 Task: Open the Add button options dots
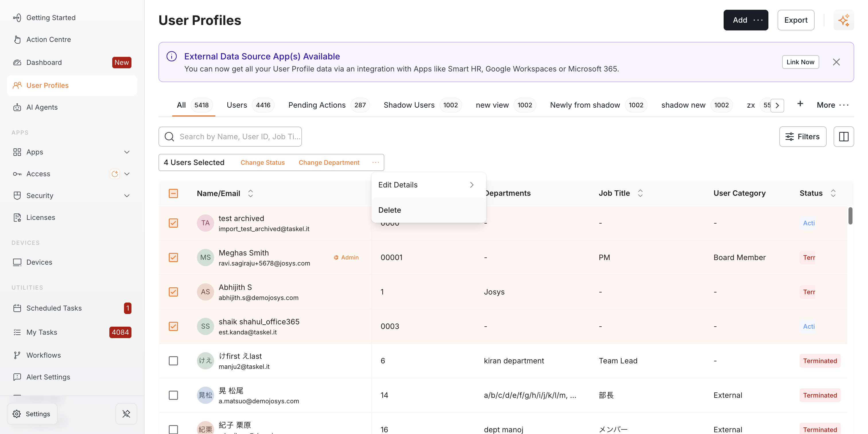coord(758,20)
